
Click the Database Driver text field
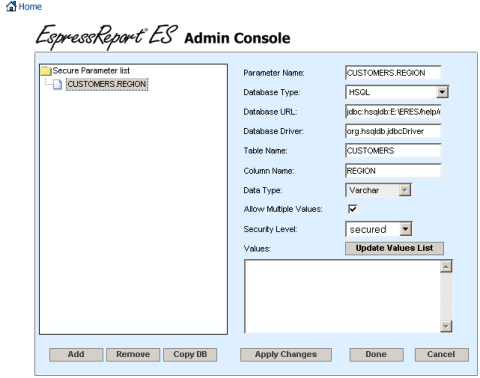pyautogui.click(x=393, y=131)
